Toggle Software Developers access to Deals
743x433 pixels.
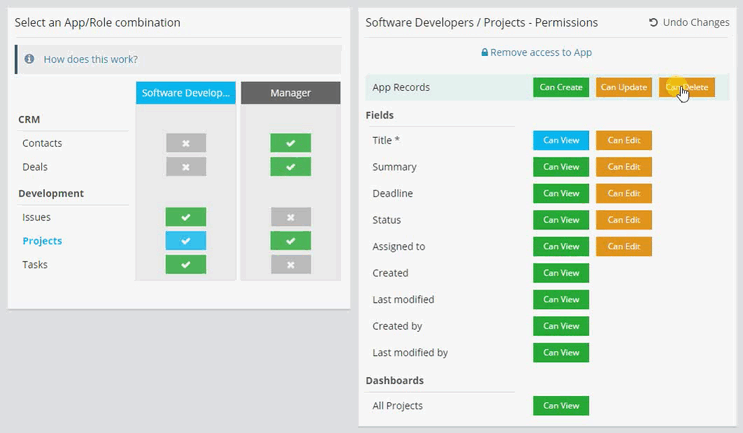pyautogui.click(x=186, y=167)
